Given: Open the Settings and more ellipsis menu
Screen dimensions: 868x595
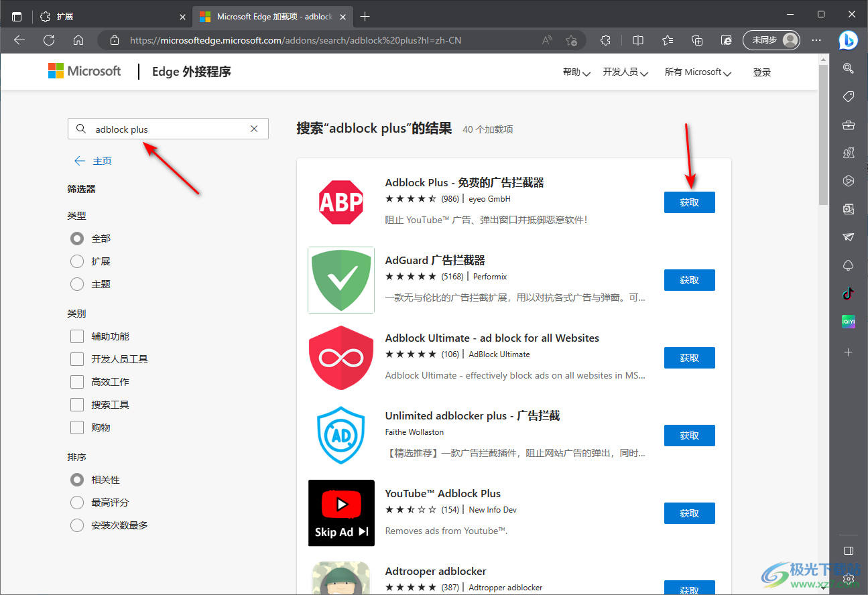Looking at the screenshot, I should (816, 40).
